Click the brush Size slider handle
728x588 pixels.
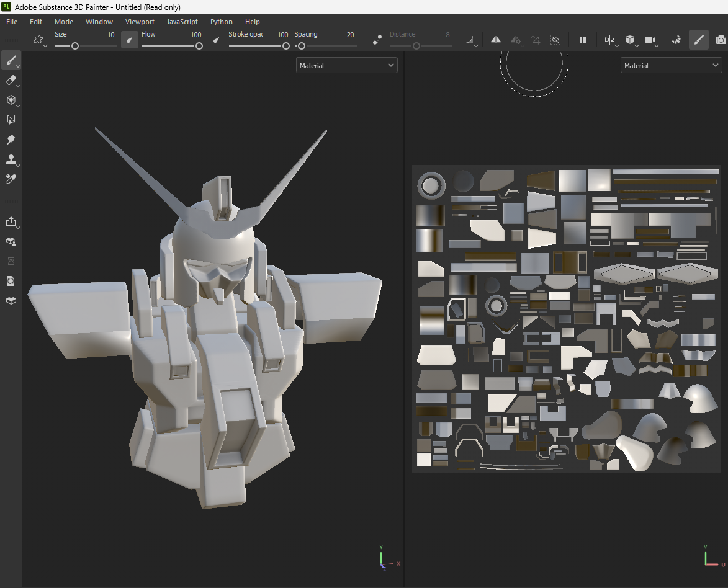coord(74,46)
